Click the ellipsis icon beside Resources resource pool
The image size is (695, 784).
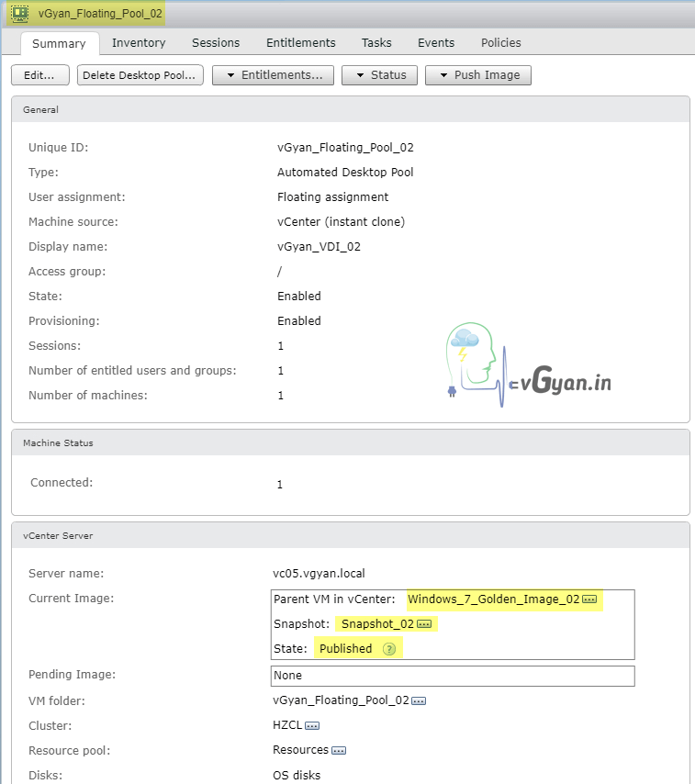339,750
